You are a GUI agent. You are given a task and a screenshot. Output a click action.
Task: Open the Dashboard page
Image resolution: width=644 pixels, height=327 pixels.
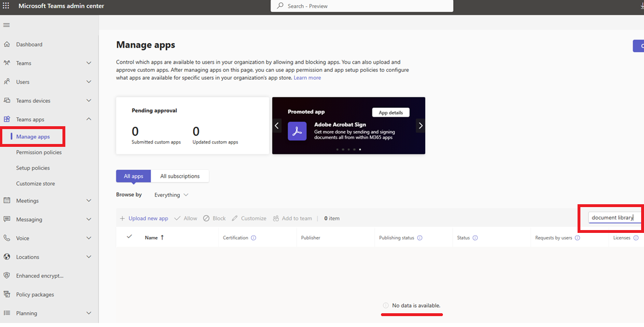tap(29, 44)
